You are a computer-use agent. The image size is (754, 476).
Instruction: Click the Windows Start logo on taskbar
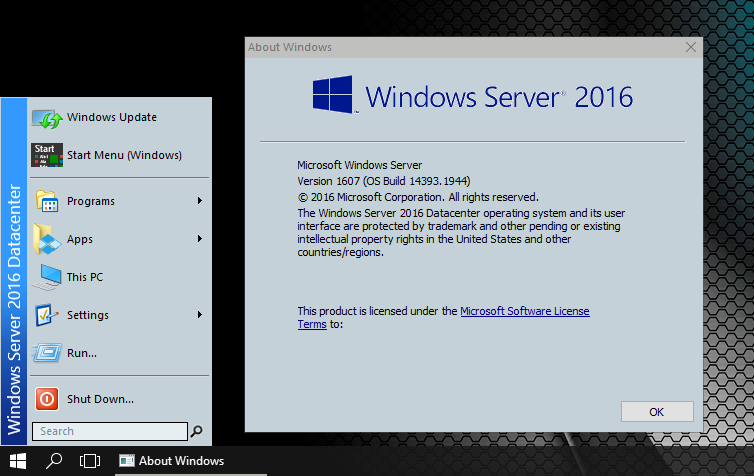tap(18, 461)
